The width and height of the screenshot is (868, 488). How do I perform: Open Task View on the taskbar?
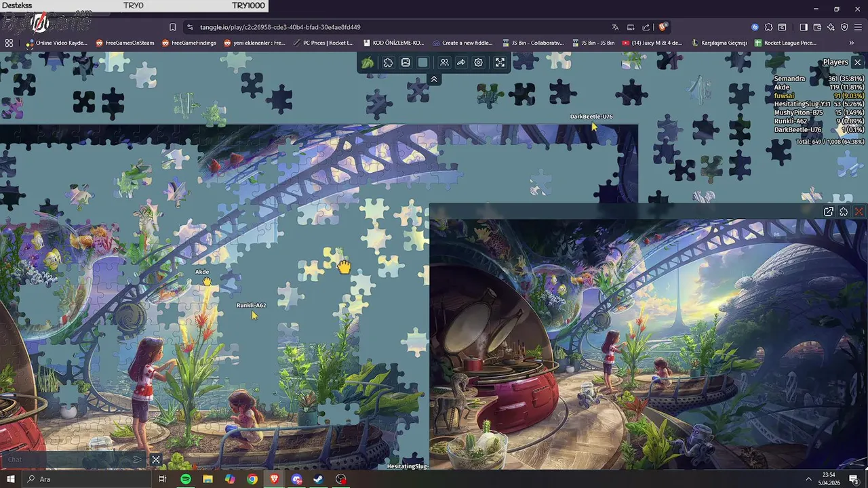coord(163,479)
